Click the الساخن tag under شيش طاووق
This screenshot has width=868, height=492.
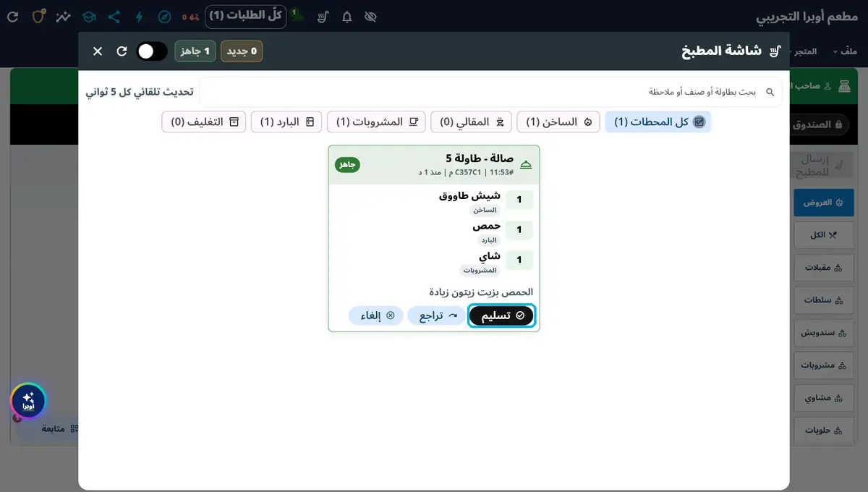click(485, 210)
